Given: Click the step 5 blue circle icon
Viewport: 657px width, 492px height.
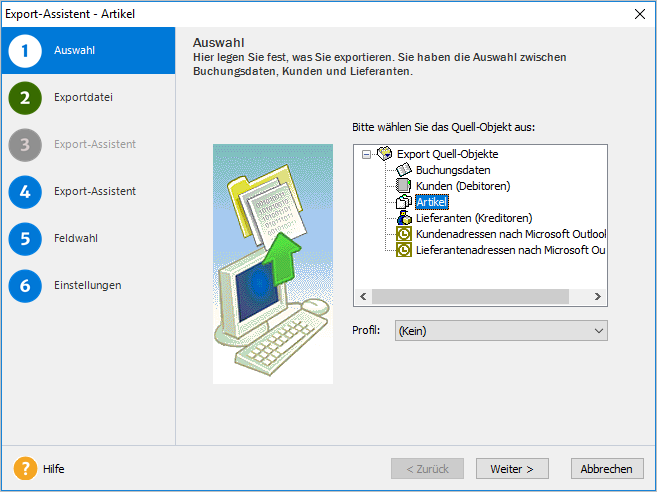Looking at the screenshot, I should point(25,239).
